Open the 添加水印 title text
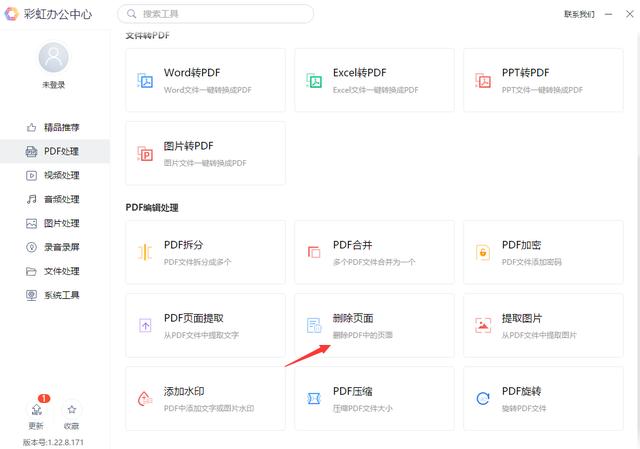 coord(184,391)
